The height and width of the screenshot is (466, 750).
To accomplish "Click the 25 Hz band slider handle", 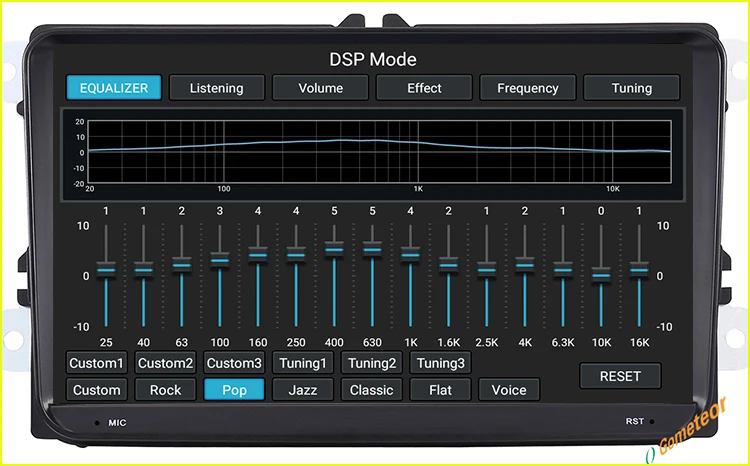I will click(106, 270).
